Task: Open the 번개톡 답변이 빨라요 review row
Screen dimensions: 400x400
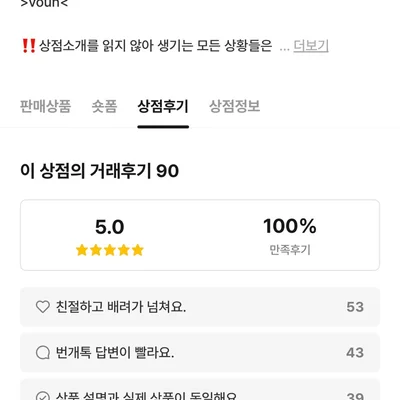Action: pos(200,352)
